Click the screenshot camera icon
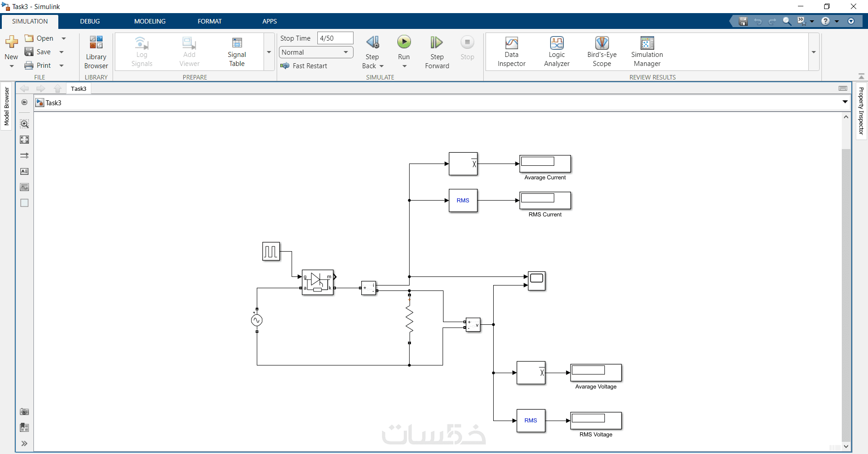 [x=24, y=412]
